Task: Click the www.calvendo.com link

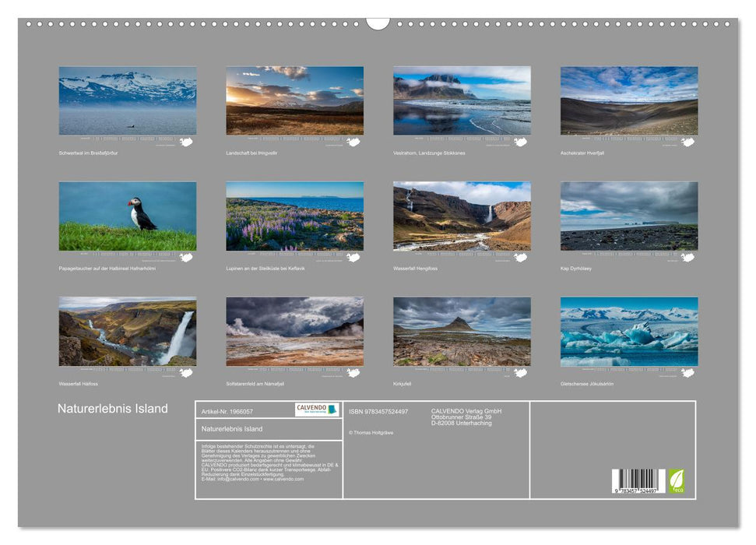Action: (x=282, y=478)
